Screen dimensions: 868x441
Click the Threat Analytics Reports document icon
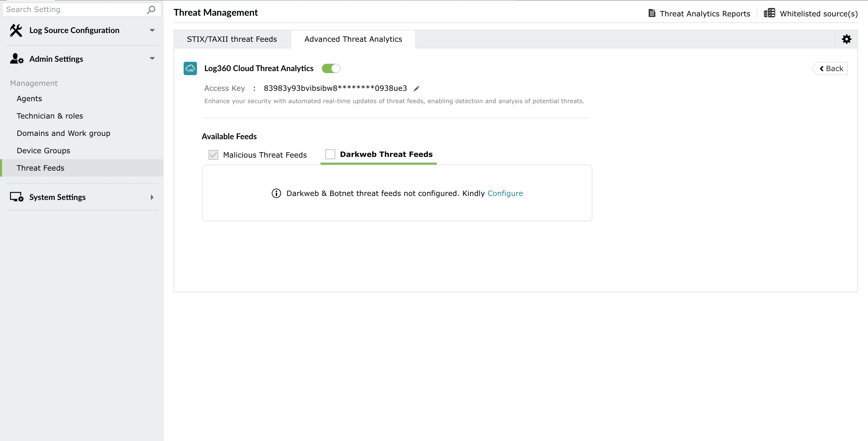coord(652,13)
